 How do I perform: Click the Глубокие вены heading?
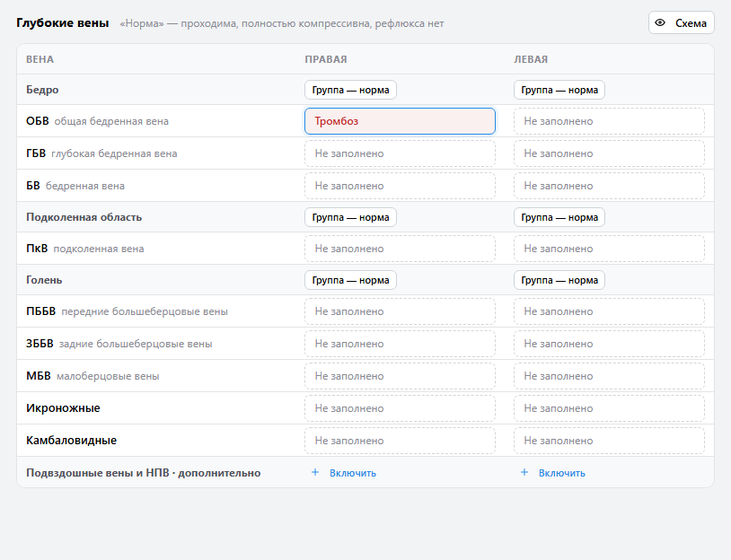pos(63,22)
